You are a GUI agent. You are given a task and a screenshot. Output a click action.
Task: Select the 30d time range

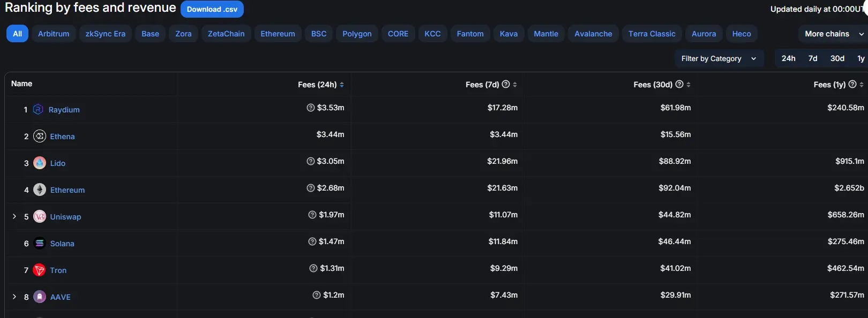pos(837,58)
